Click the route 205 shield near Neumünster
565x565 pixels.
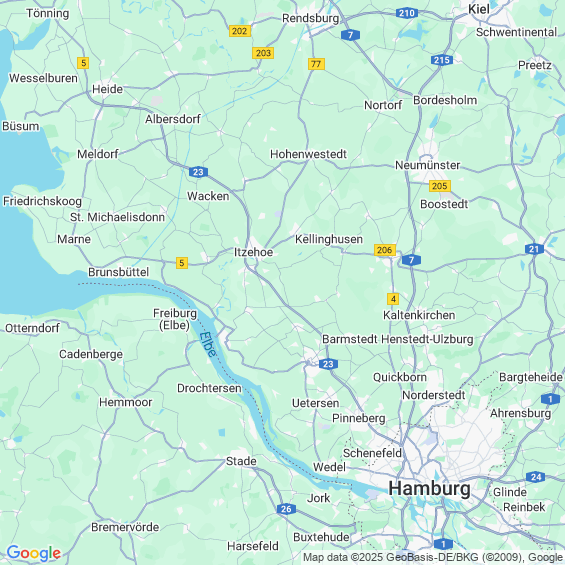[440, 186]
